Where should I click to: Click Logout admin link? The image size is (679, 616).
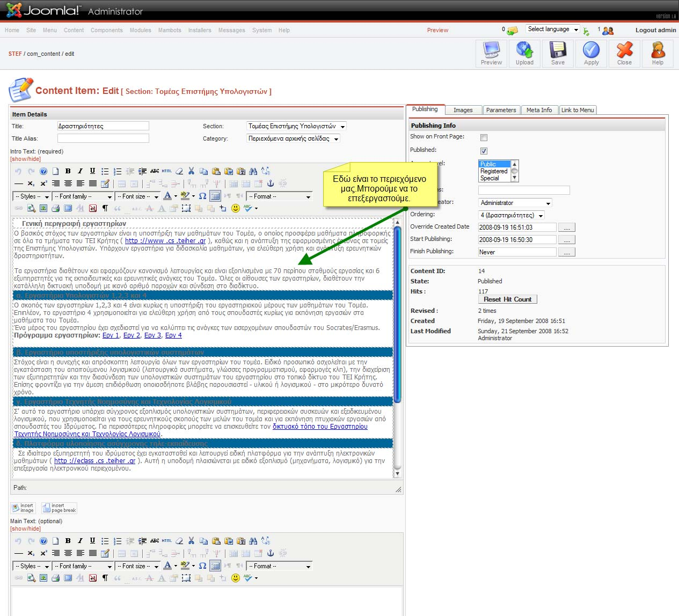pyautogui.click(x=655, y=30)
